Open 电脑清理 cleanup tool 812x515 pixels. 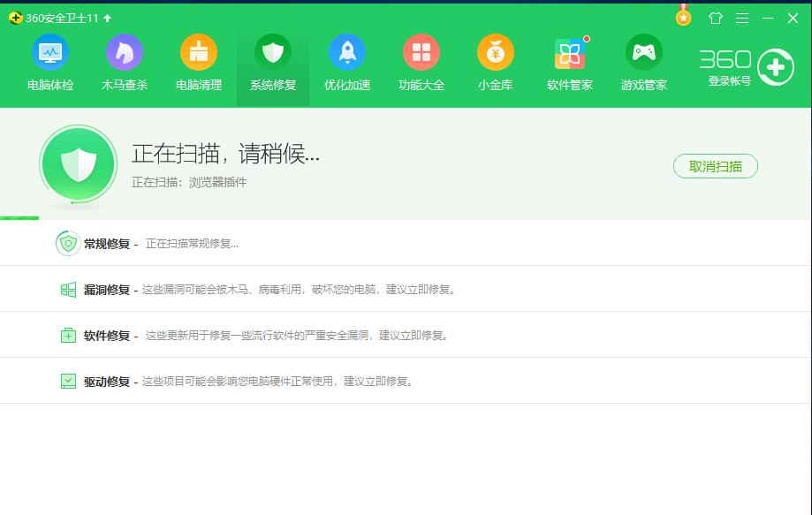pyautogui.click(x=198, y=62)
